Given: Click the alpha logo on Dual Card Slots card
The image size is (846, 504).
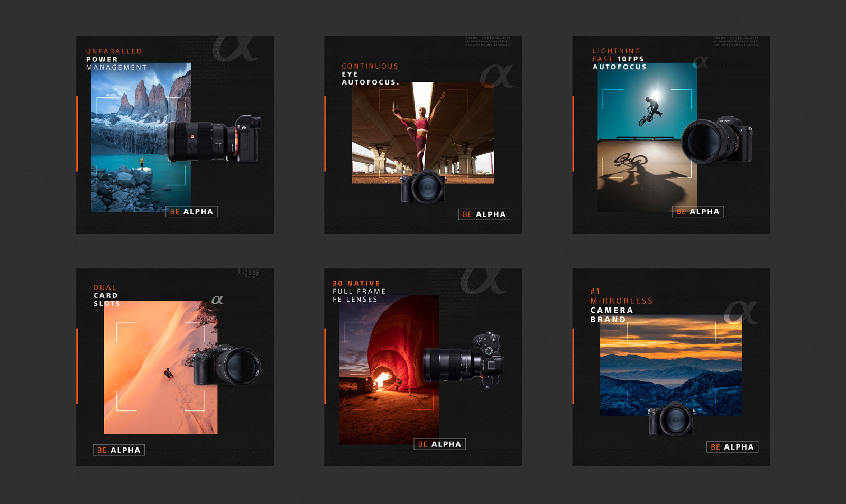Looking at the screenshot, I should click(x=217, y=300).
